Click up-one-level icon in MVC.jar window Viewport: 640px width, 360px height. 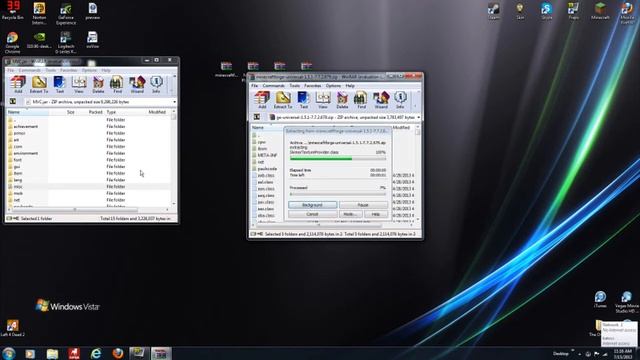click(x=13, y=102)
